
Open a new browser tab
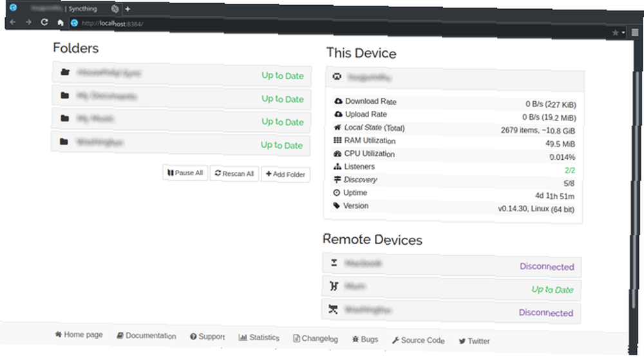128,9
